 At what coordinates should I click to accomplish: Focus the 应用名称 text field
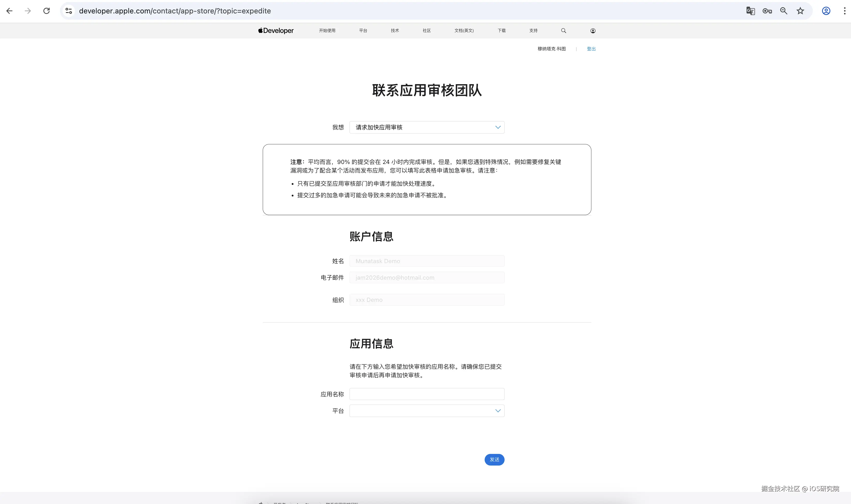427,394
